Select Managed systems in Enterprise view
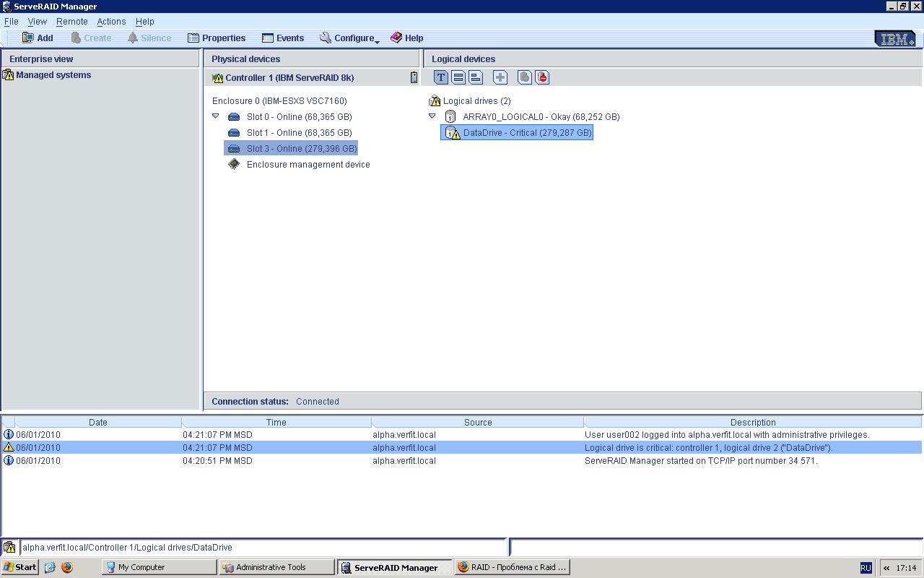This screenshot has width=924, height=578. tap(53, 75)
